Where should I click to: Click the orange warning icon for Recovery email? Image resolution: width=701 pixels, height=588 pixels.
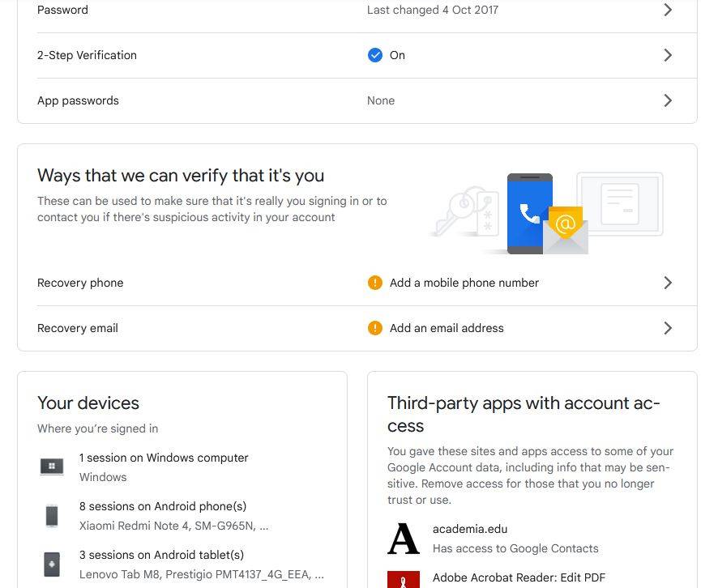pos(374,328)
